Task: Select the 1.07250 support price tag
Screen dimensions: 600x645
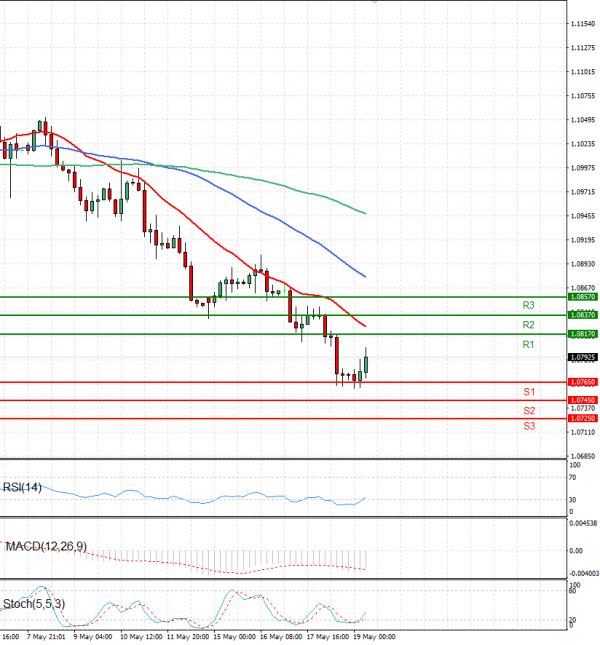Action: tap(582, 418)
